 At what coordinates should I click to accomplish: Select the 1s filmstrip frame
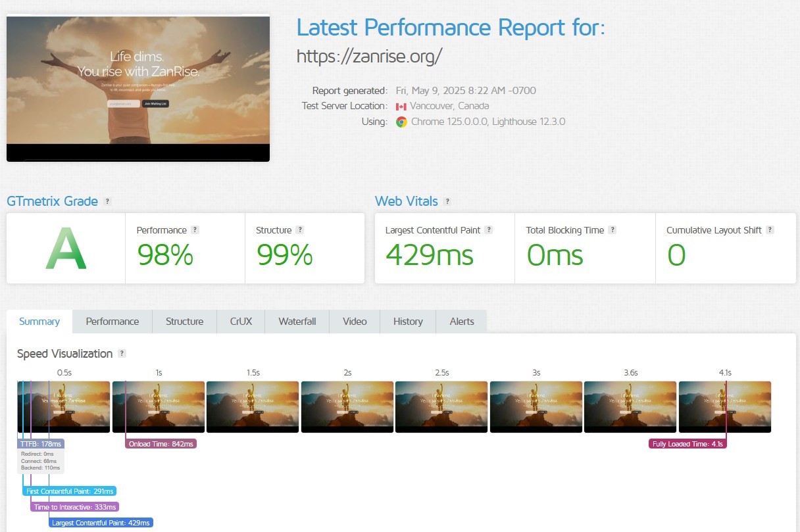point(159,407)
